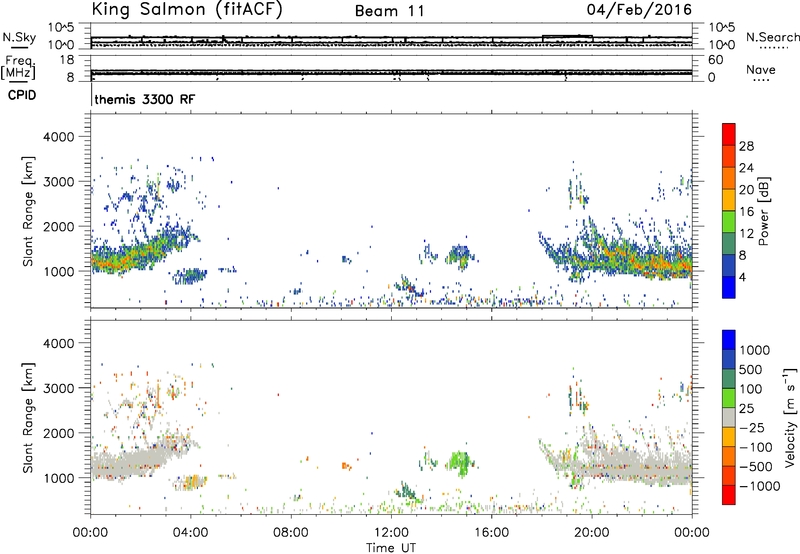Click the yellow echo patch near 04:00 in velocity panel

point(193,482)
